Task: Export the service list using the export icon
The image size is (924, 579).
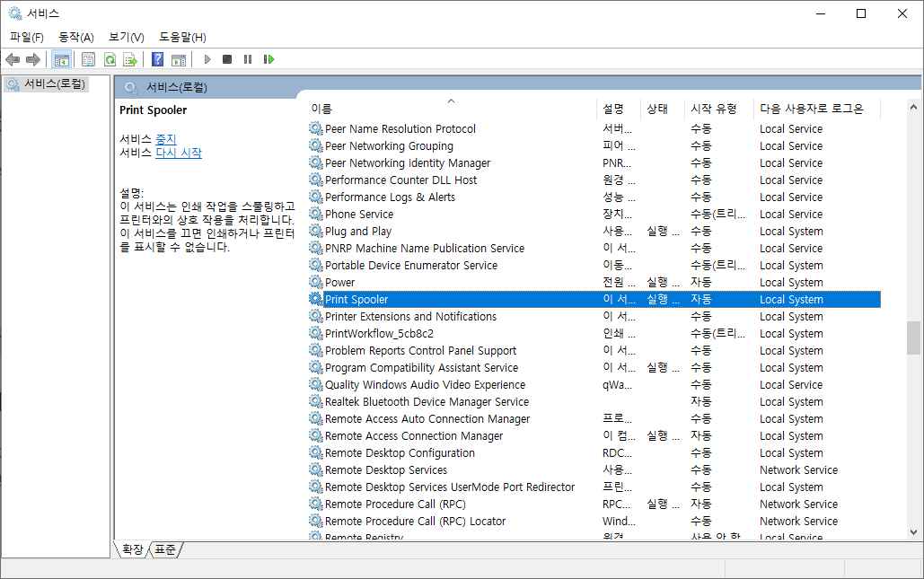Action: click(131, 59)
